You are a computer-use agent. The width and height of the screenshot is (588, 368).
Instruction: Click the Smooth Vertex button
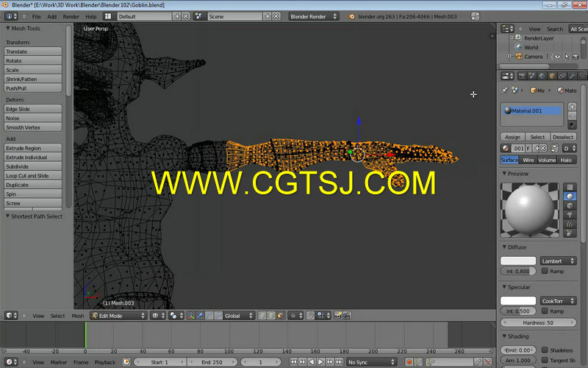(x=33, y=127)
